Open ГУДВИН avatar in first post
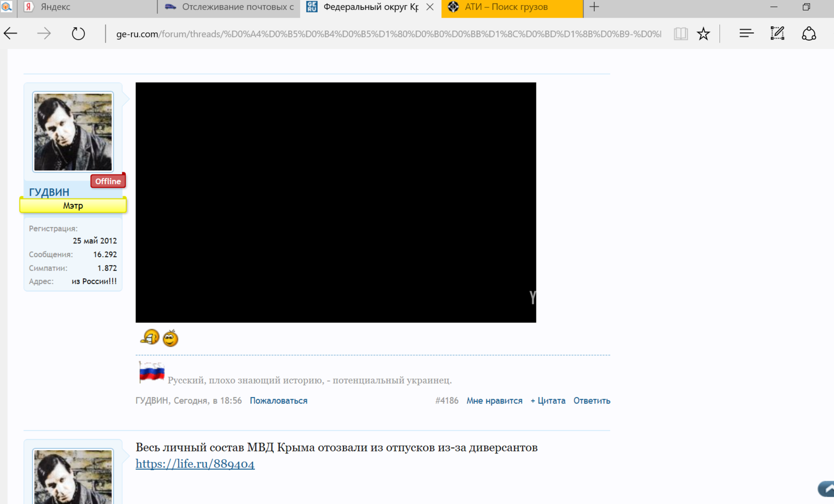The image size is (834, 504). pos(73,132)
